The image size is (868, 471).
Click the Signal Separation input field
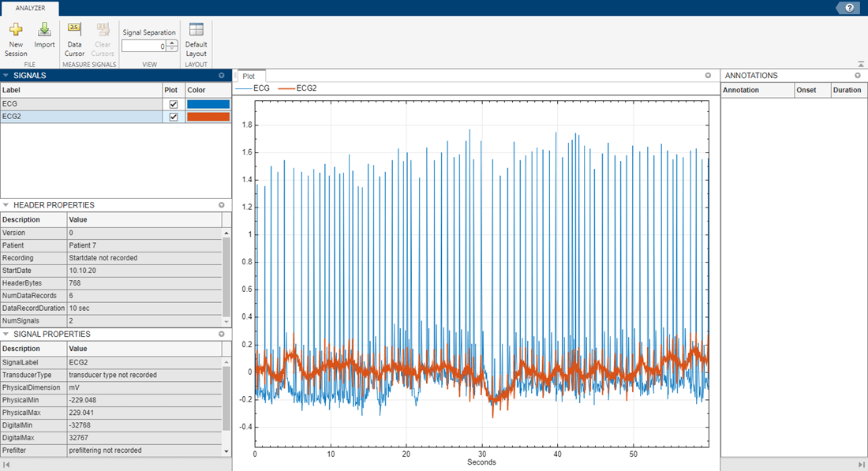144,47
